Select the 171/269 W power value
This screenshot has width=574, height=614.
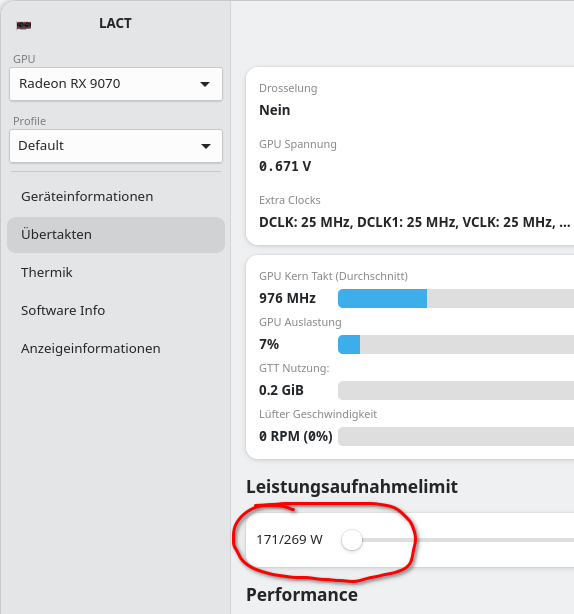[289, 540]
